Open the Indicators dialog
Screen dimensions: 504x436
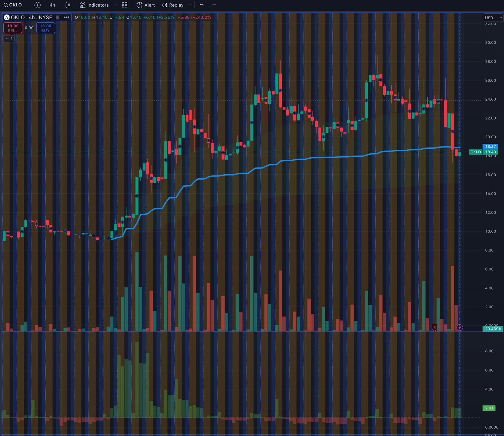pyautogui.click(x=94, y=5)
